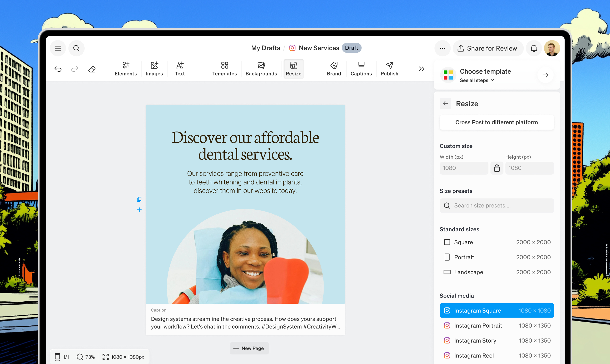Open notifications bell
Viewport: 610px width, 364px height.
[534, 48]
